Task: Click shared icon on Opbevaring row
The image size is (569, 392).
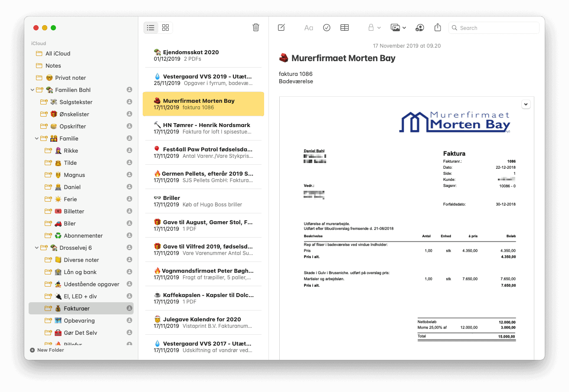Action: (129, 320)
